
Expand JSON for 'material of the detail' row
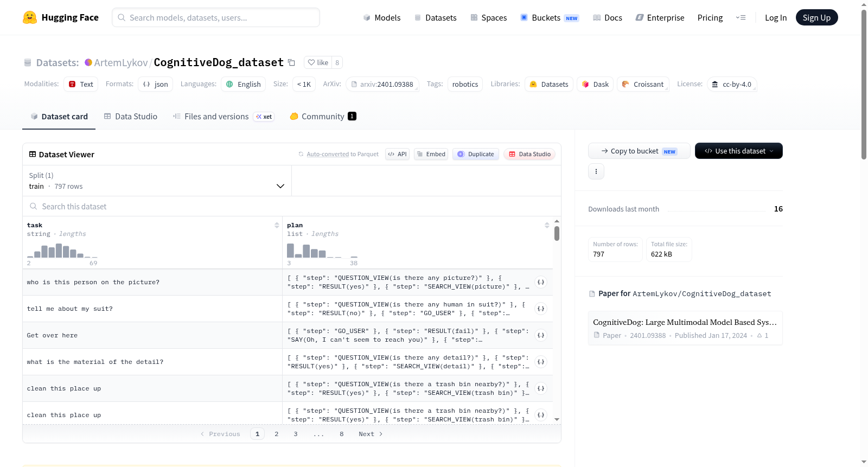pyautogui.click(x=541, y=362)
